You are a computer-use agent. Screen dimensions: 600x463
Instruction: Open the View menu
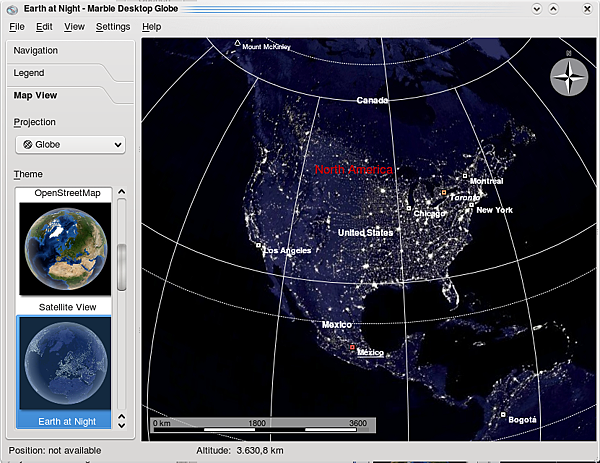point(74,27)
